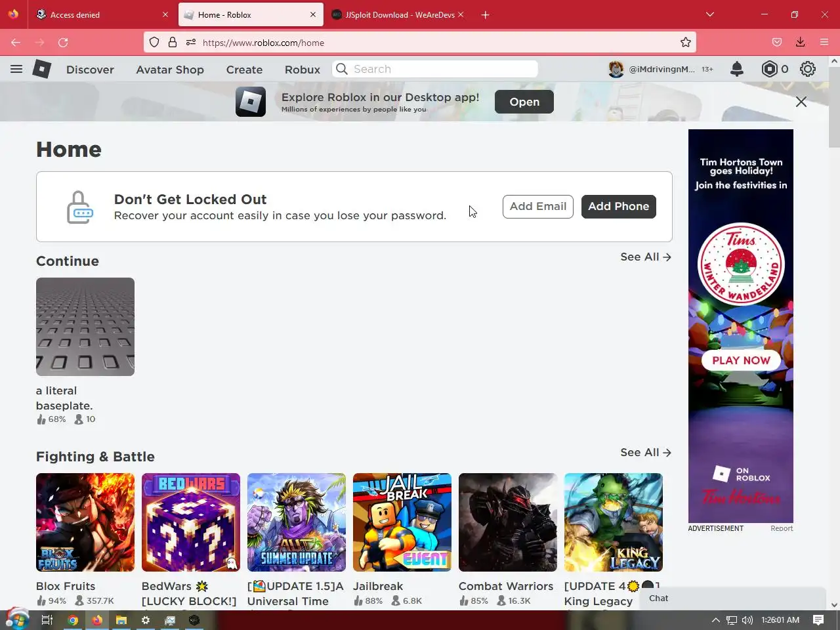Open the Discover page
This screenshot has height=630, width=840.
[90, 70]
